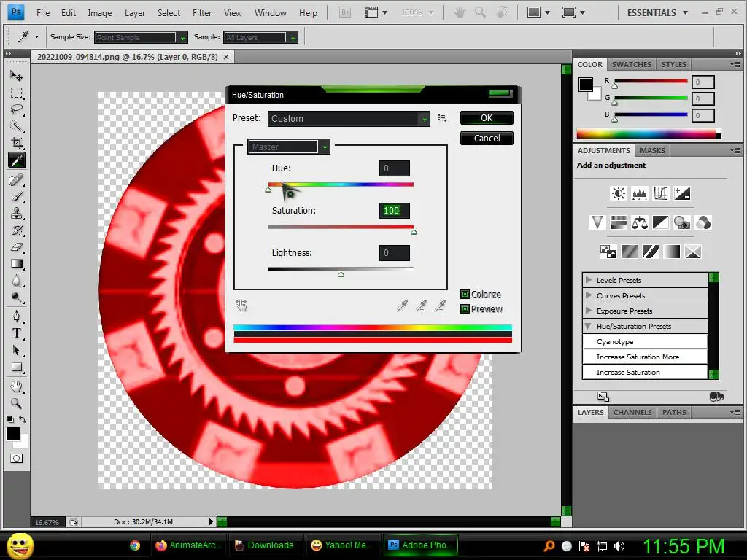
Task: Click the Channel Mixer adjustment icon
Action: 703,222
